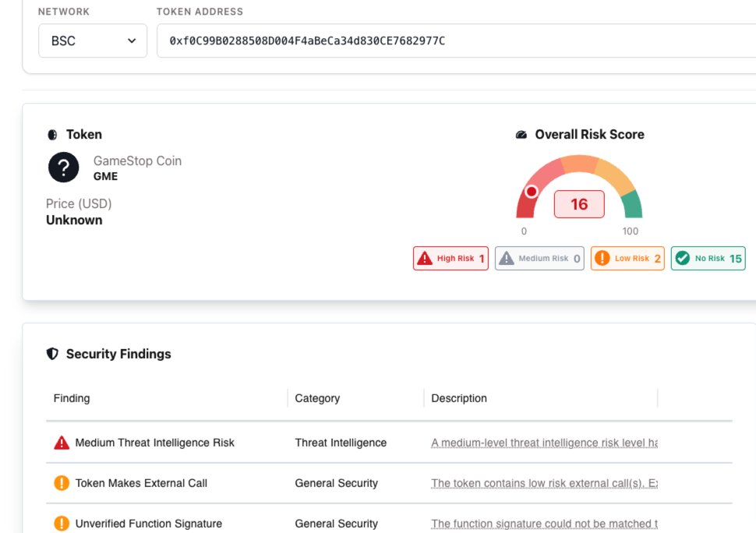The height and width of the screenshot is (533, 756).
Task: Click the red triangle icon for Medium Threat Intelligence Risk
Action: click(62, 443)
